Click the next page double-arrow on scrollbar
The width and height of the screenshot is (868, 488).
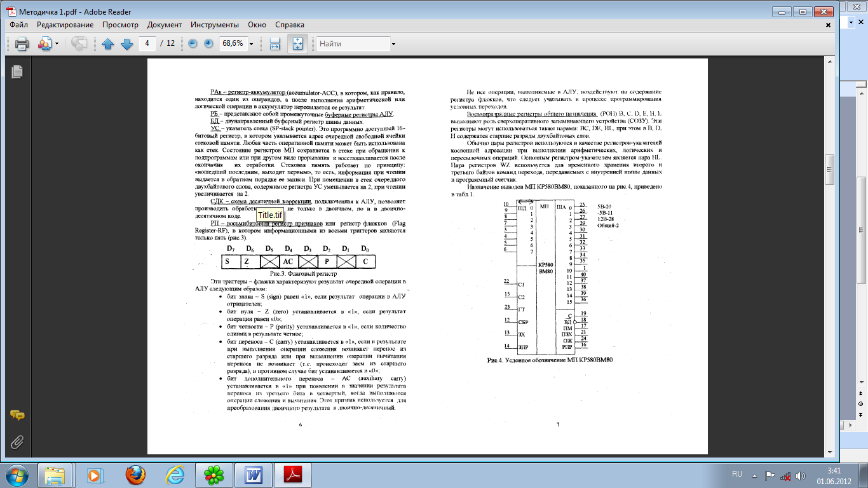tap(862, 414)
